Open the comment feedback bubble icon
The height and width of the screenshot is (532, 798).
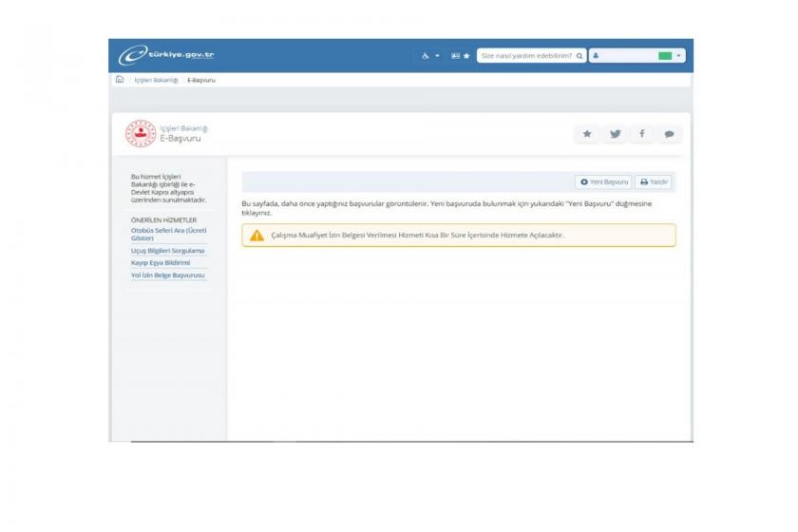(669, 134)
